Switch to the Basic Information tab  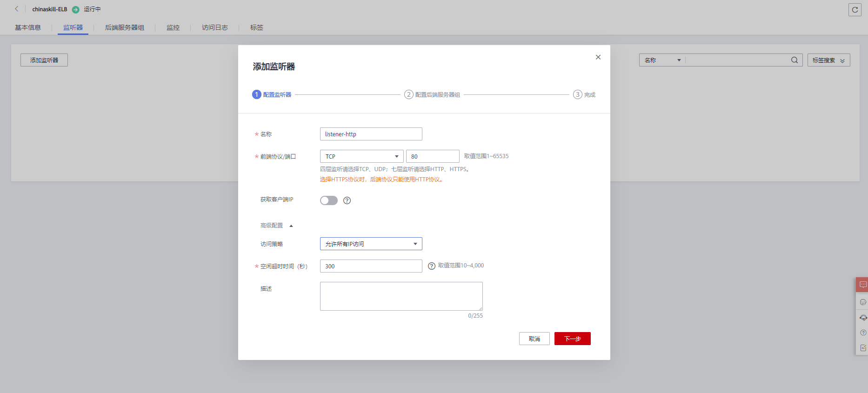tap(28, 27)
